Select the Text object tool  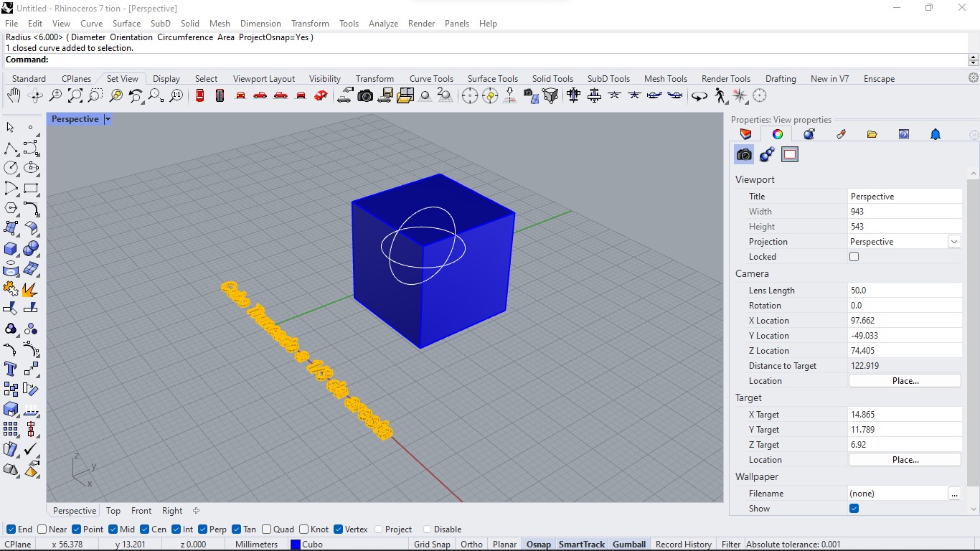(11, 369)
